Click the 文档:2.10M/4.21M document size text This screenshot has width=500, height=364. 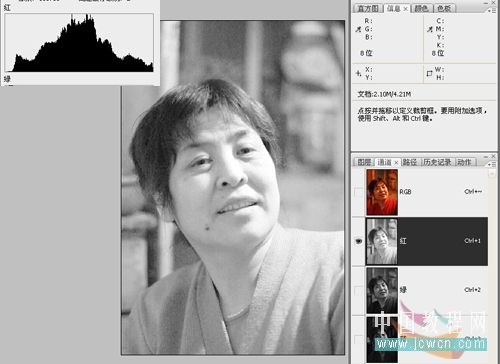tap(384, 94)
